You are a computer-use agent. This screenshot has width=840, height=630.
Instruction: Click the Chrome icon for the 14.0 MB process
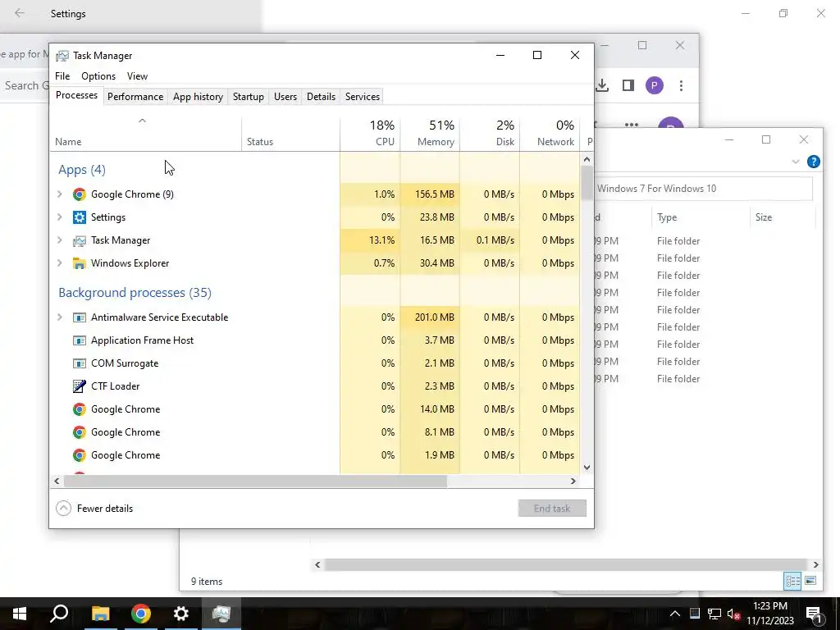point(80,409)
